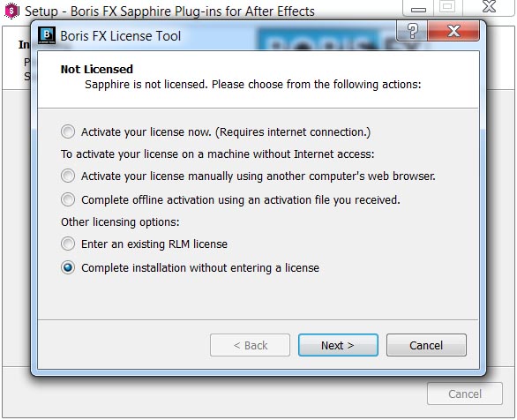
Task: Click the maximize button of Setup window
Action: [x=447, y=7]
